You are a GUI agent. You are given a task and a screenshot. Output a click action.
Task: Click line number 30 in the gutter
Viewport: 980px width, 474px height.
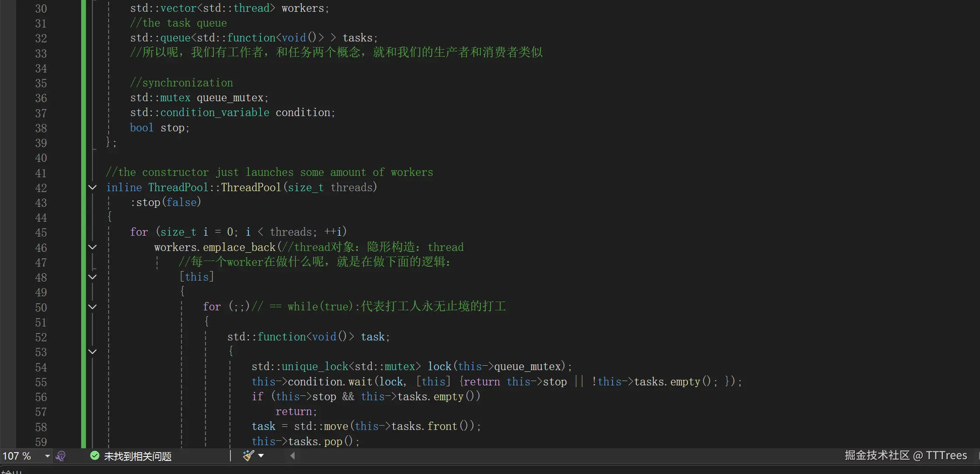coord(41,9)
